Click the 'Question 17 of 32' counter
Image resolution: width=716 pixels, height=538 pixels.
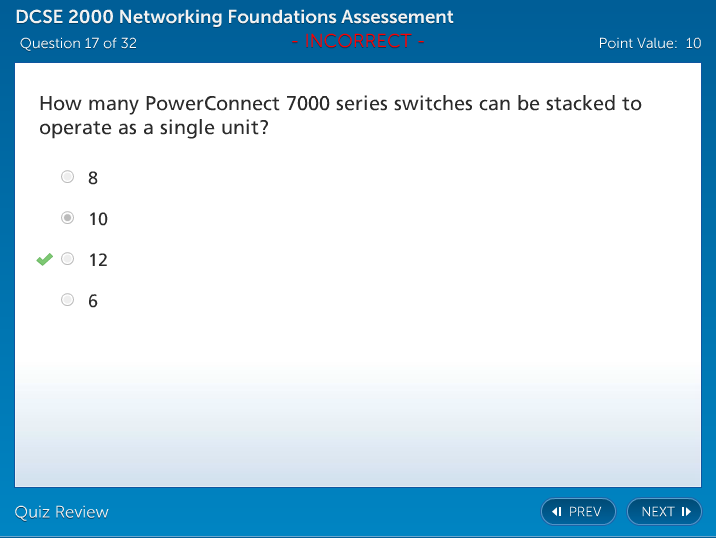pyautogui.click(x=78, y=43)
